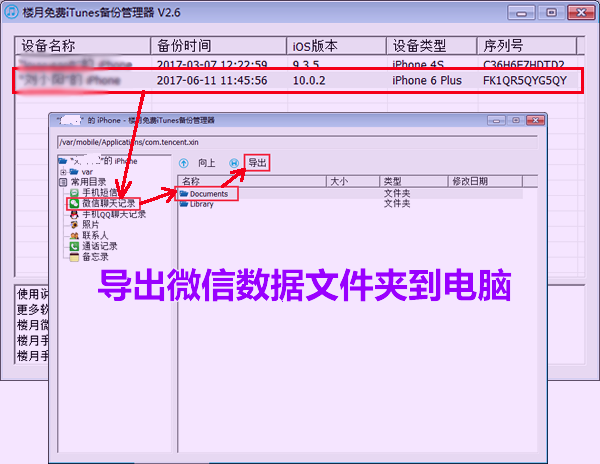Select the Library folder row
Image resolution: width=600 pixels, height=464 pixels.
click(350, 204)
